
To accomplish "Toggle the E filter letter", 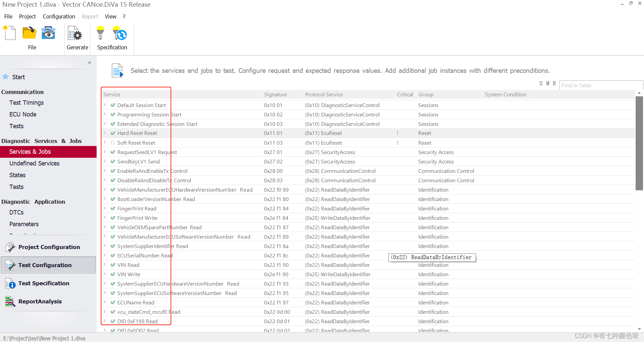I will (x=554, y=83).
